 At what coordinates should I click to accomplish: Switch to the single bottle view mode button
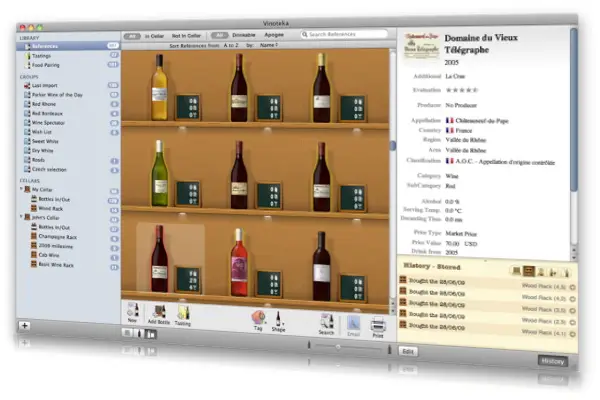139,334
